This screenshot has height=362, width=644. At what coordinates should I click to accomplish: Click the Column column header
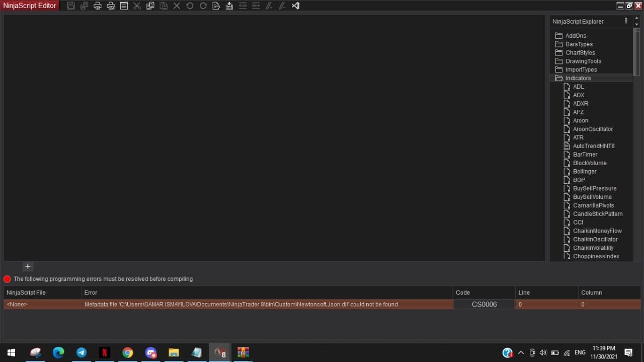coord(609,293)
